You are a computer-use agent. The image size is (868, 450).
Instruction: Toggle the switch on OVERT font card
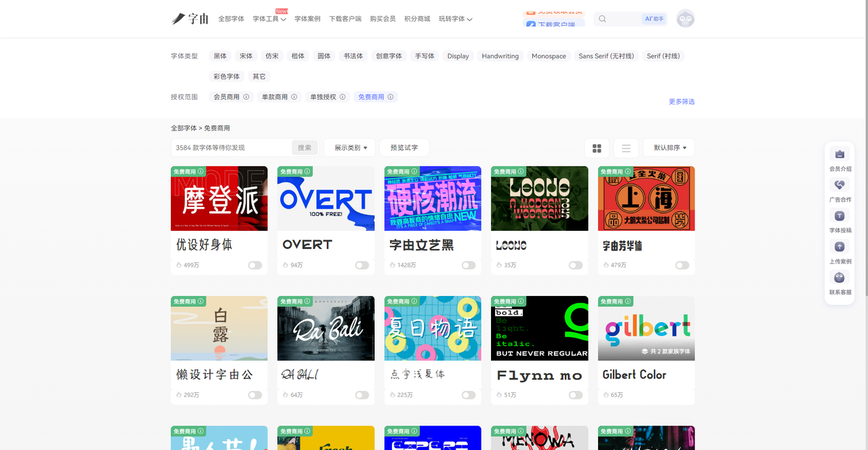tap(362, 265)
